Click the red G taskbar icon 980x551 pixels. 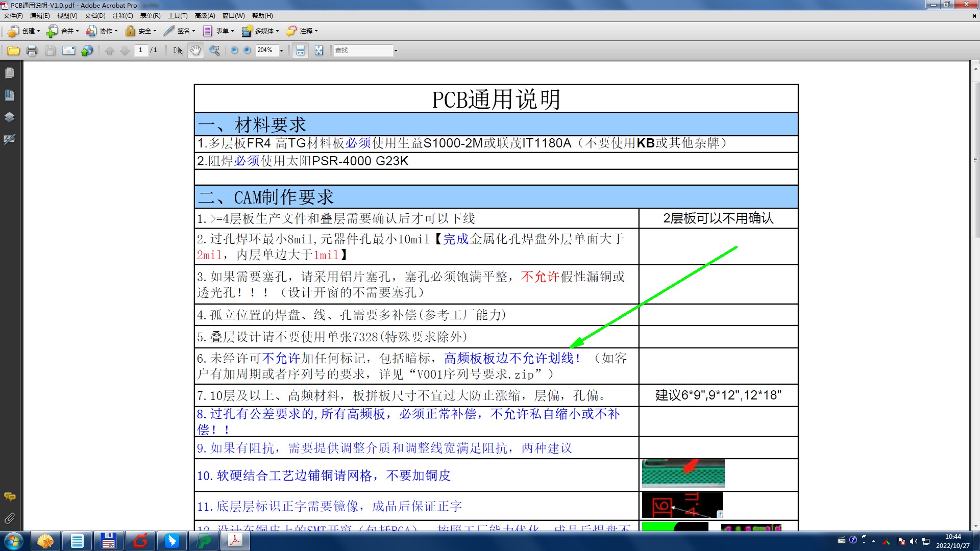[x=140, y=541]
